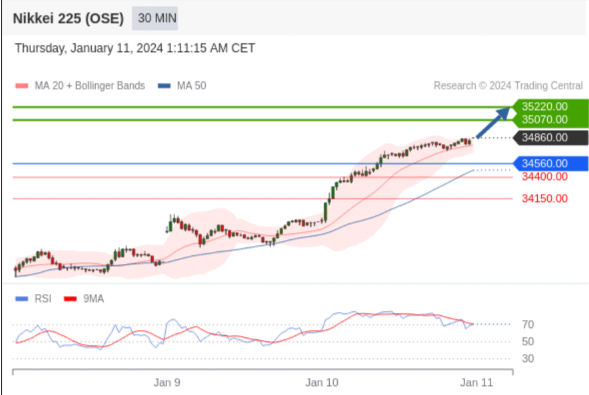The width and height of the screenshot is (589, 395).
Task: Click the Research © 2024 Trading Central credit
Action: pos(508,86)
